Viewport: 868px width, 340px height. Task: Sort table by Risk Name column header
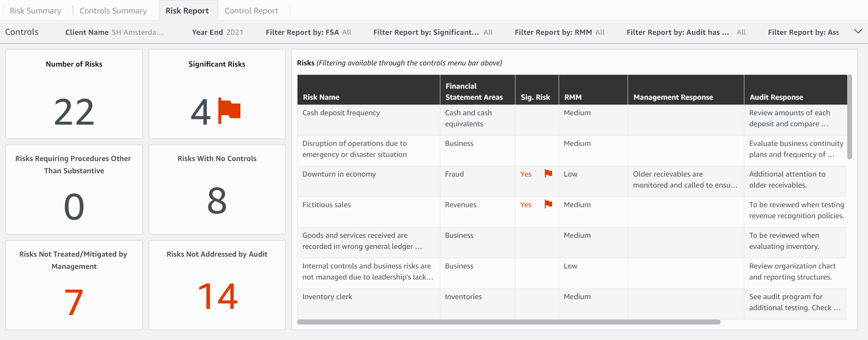coord(321,97)
